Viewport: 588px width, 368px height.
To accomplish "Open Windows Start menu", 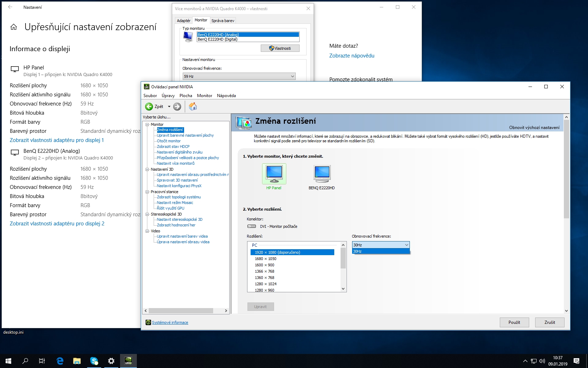I will pos(8,361).
